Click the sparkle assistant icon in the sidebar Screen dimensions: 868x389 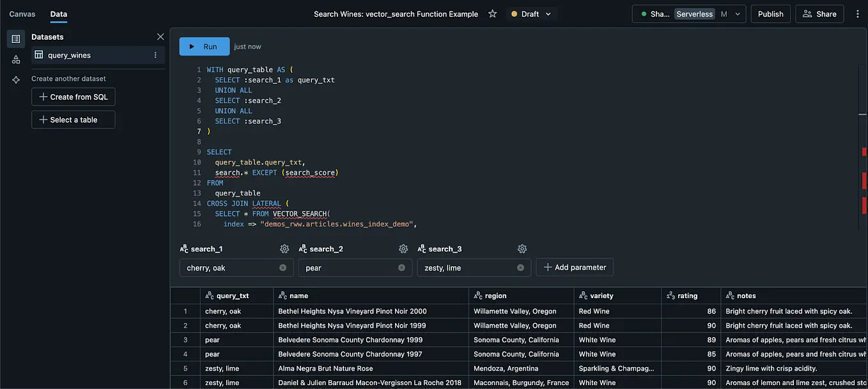pyautogui.click(x=15, y=79)
